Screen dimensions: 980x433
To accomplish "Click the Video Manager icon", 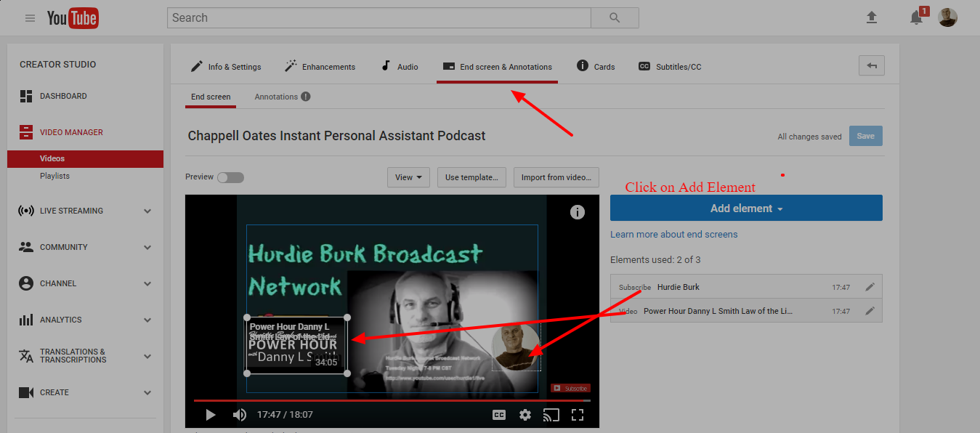I will point(26,132).
